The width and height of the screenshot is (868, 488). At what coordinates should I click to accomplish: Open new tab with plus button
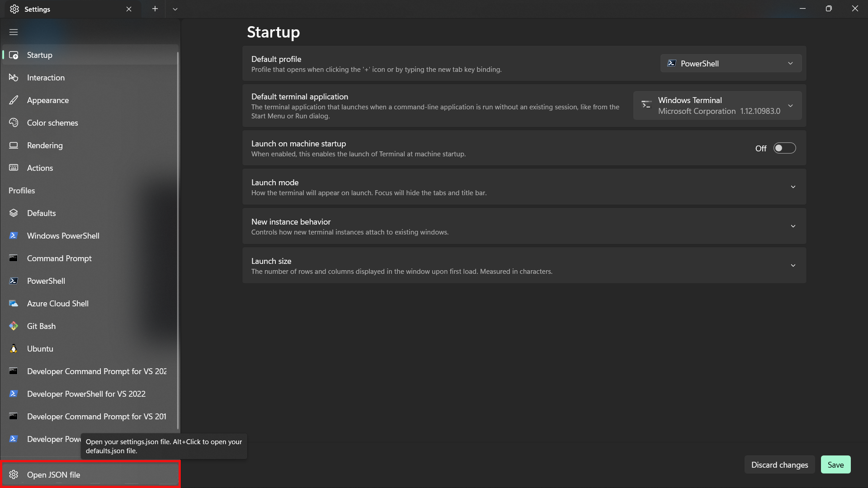tap(155, 9)
